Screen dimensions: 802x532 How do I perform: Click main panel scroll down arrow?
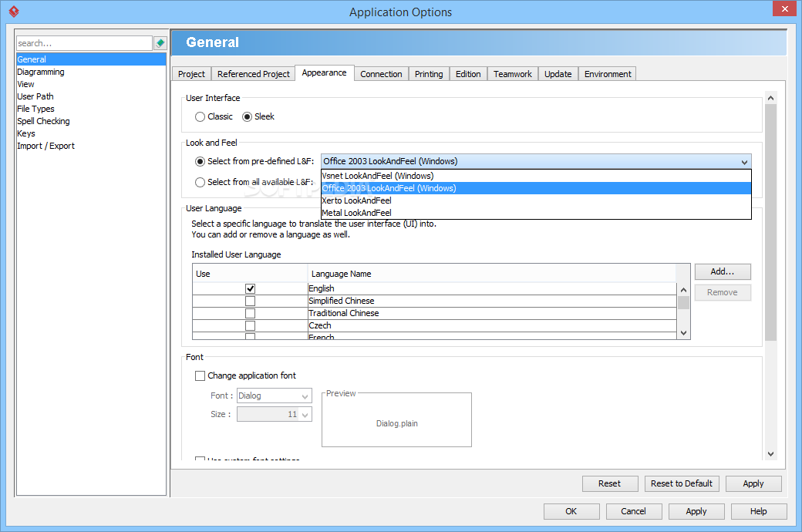tap(771, 453)
